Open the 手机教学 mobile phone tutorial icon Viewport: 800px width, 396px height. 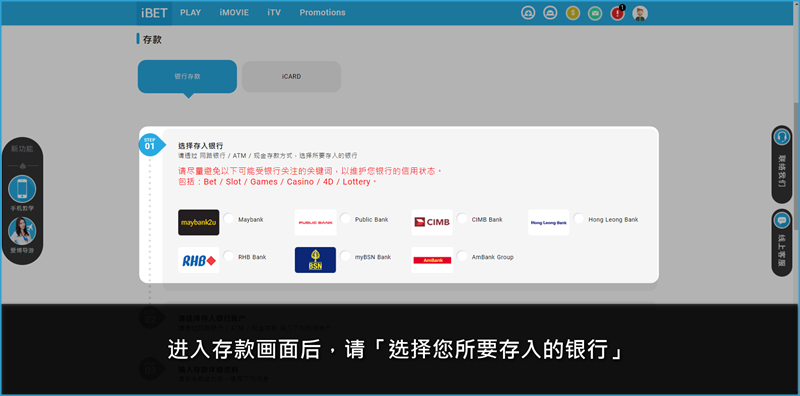point(22,189)
